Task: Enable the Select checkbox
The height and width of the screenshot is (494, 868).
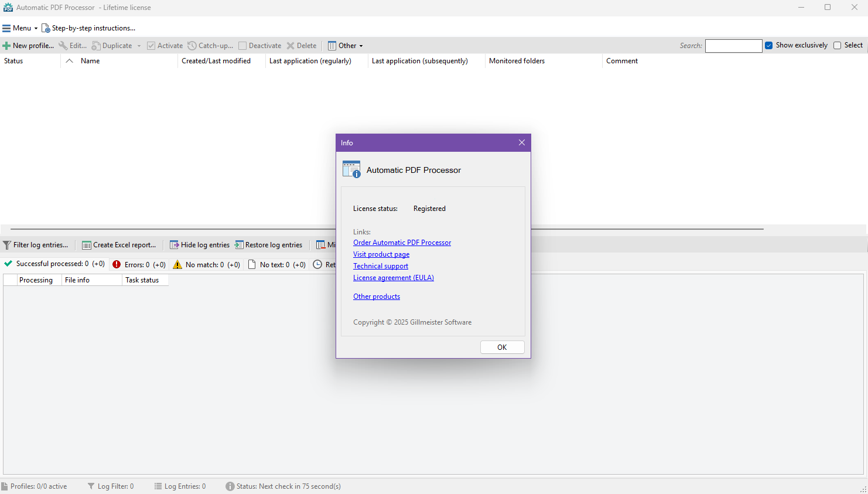Action: click(x=838, y=46)
